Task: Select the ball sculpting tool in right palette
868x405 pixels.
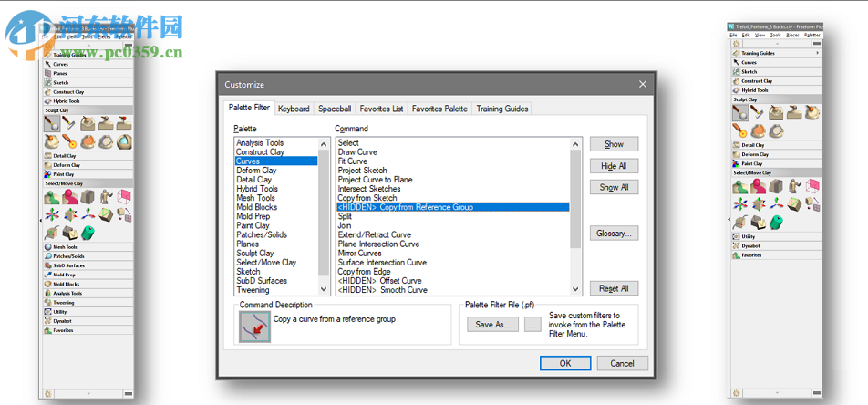Action: click(740, 112)
